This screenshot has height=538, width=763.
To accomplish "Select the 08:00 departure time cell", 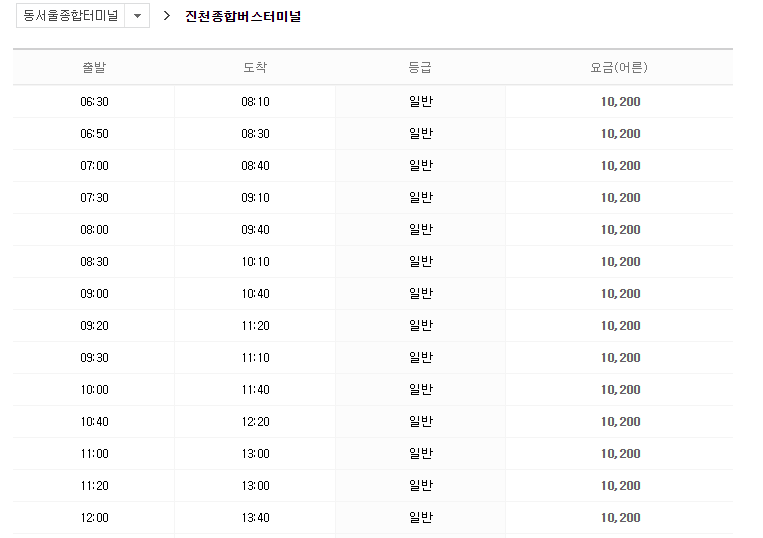I will pyautogui.click(x=94, y=230).
